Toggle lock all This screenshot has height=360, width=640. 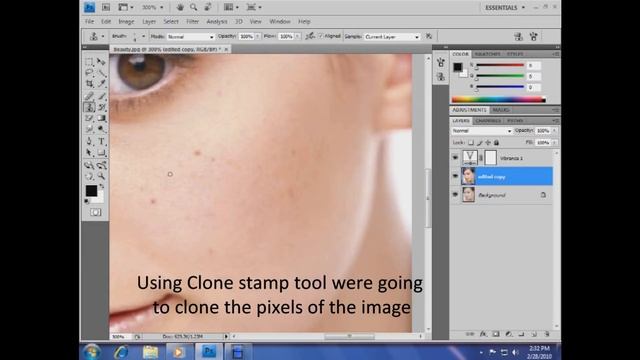496,142
